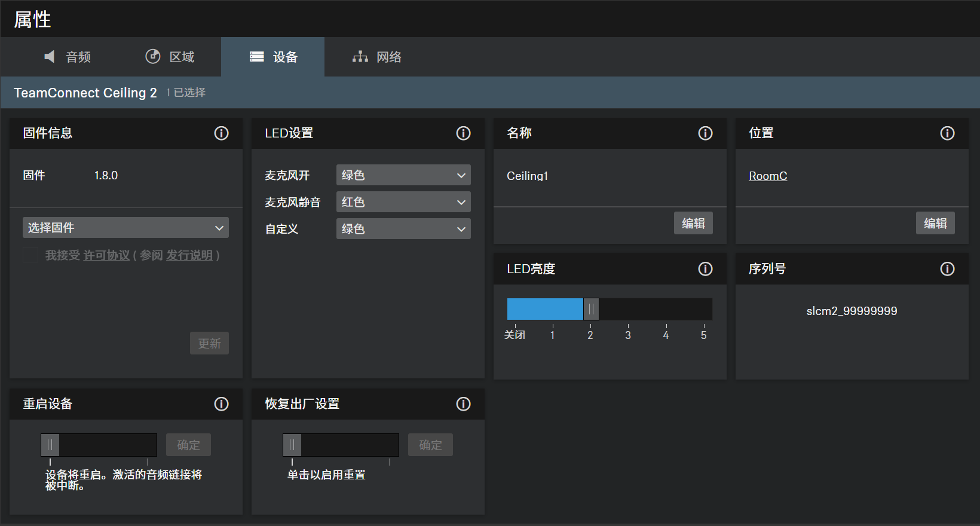Viewport: 980px width, 526px height.
Task: Click the 位置 panel info icon
Action: pos(947,133)
